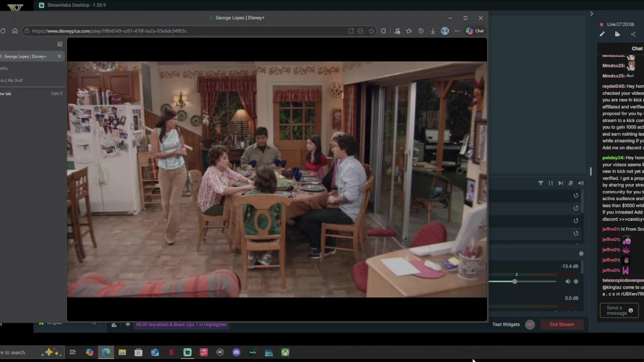The width and height of the screenshot is (644, 362).
Task: Adjust the -13.4 dB source volume slider
Action: (x=515, y=282)
